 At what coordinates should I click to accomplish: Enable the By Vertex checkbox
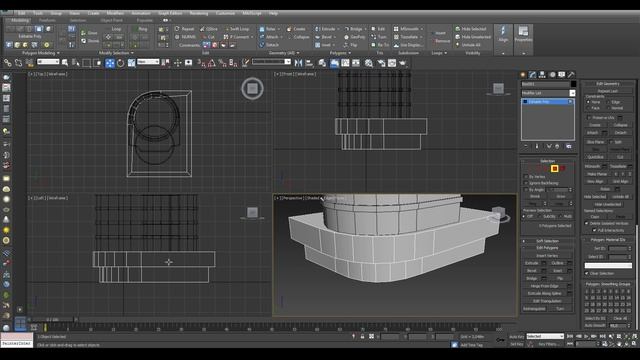[x=526, y=177]
